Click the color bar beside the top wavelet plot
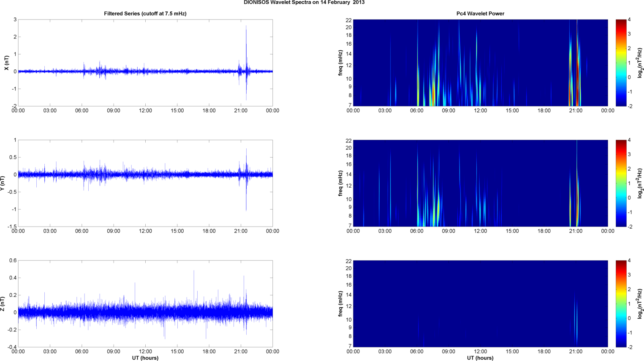The width and height of the screenshot is (644, 361). (x=621, y=63)
